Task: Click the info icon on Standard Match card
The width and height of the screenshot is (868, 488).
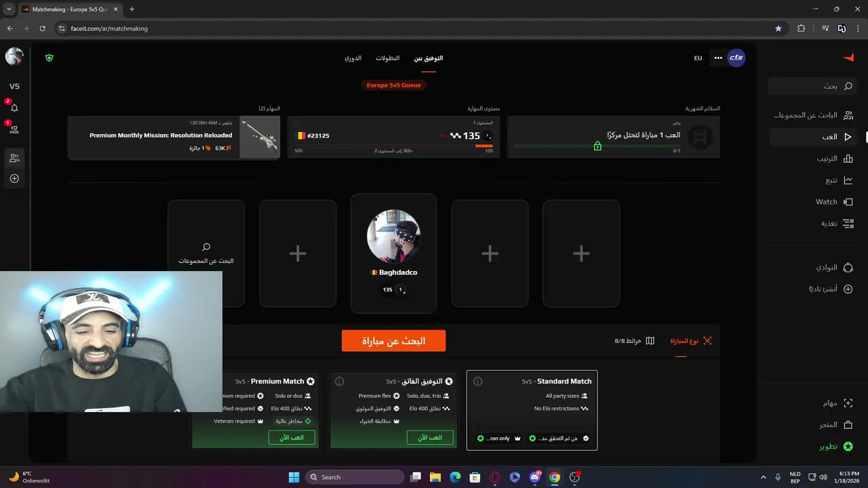Action: click(477, 382)
